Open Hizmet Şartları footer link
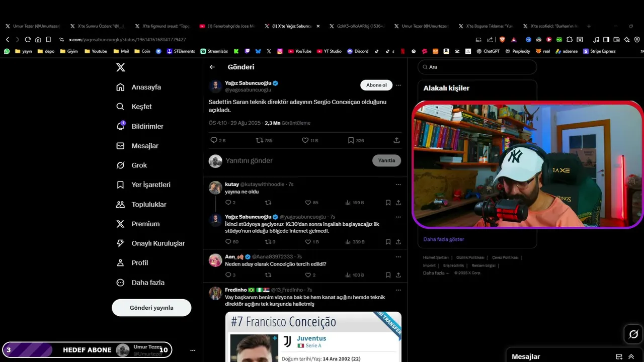This screenshot has height=362, width=644. point(435,257)
